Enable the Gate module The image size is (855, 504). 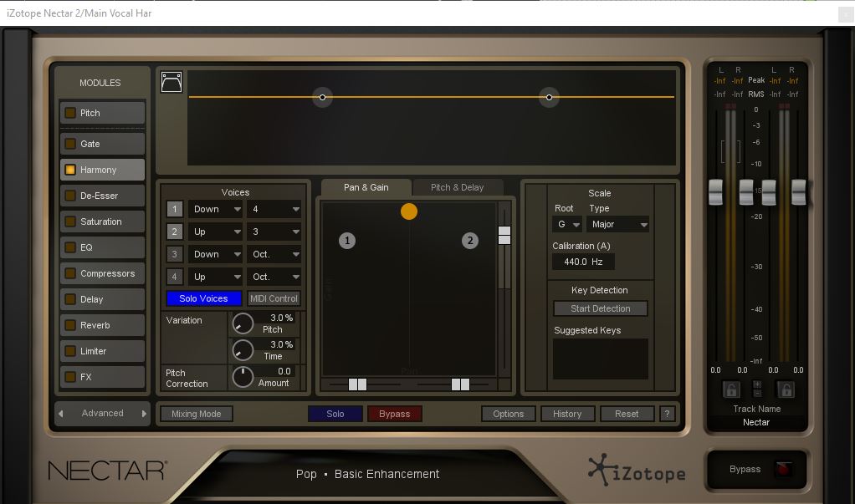70,144
